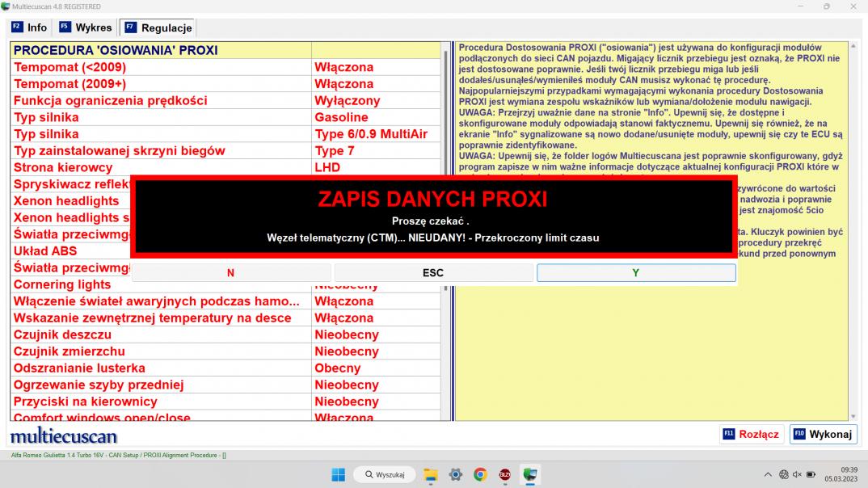Open the Wyszukaj taskbar search box
The height and width of the screenshot is (488, 868).
click(x=385, y=474)
